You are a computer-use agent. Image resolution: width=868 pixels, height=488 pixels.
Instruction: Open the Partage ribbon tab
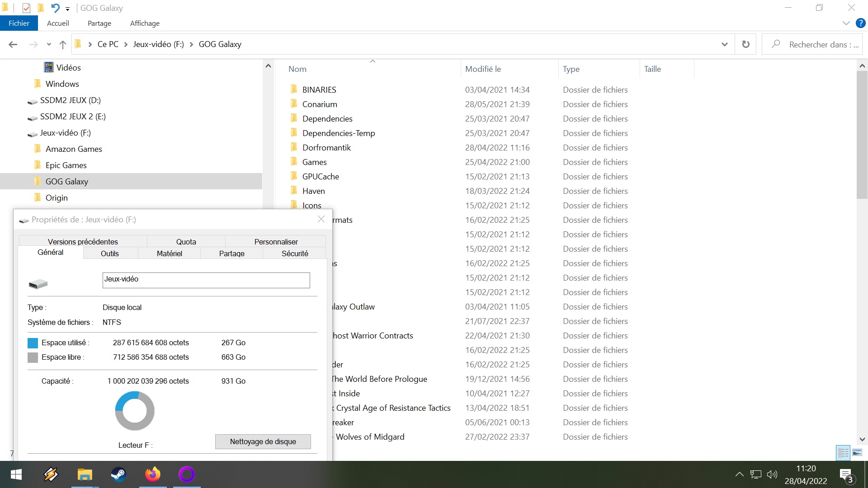point(99,23)
